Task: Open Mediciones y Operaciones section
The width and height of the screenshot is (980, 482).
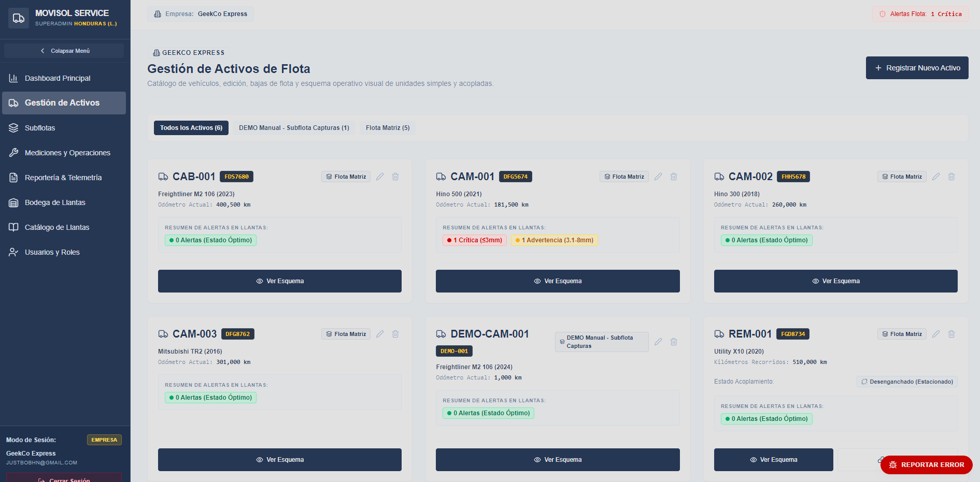Action: (64, 153)
